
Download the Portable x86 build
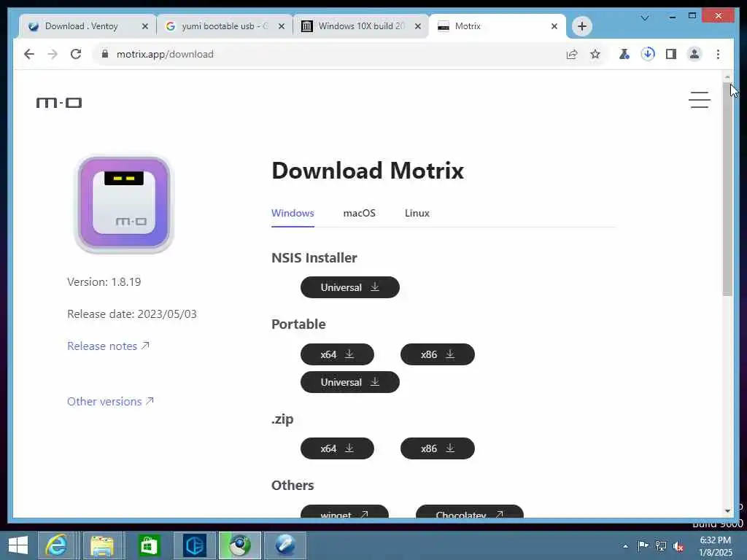[x=438, y=354]
